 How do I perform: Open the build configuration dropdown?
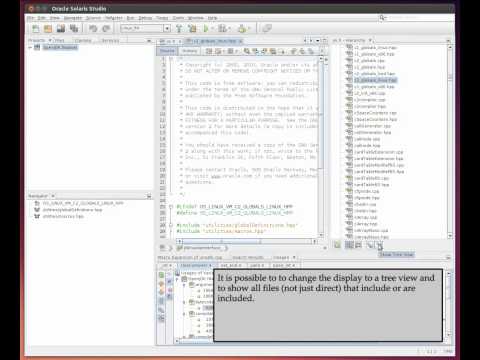167,29
